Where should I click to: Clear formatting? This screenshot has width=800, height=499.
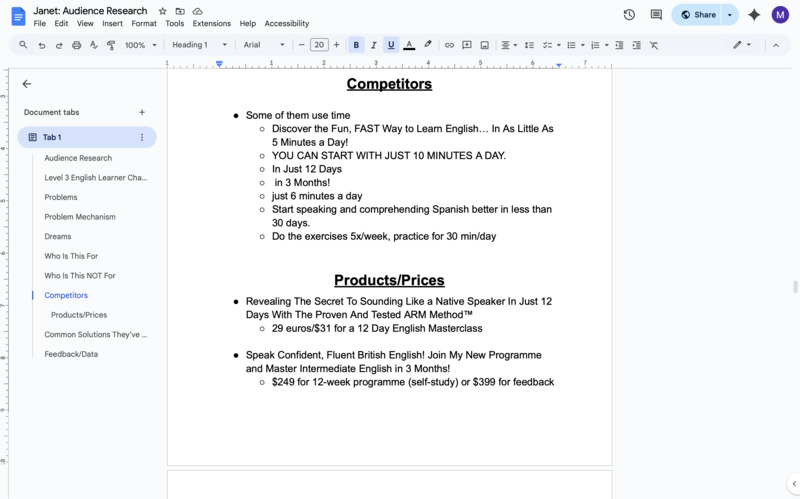654,45
